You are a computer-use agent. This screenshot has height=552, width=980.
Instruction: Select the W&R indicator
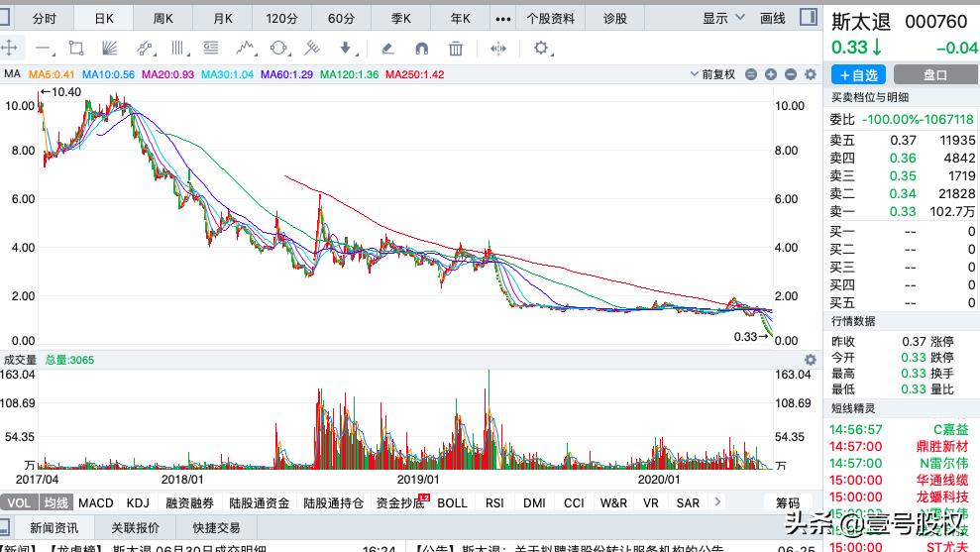click(613, 502)
